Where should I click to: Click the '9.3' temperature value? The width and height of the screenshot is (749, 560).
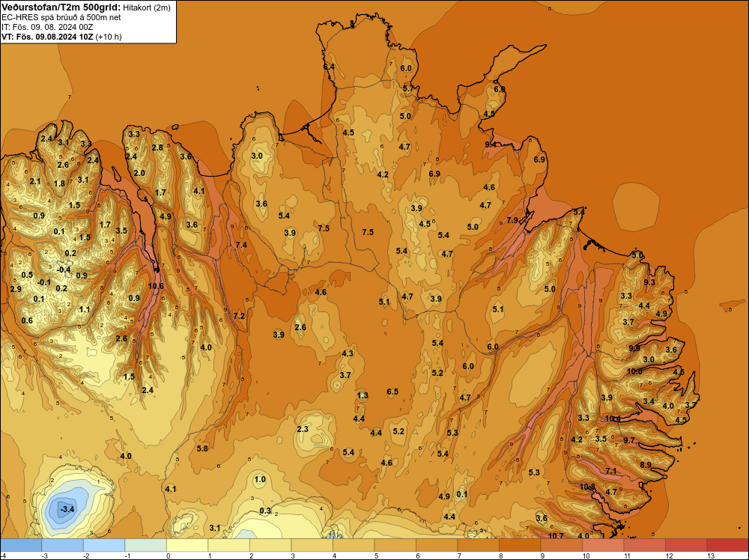[649, 282]
